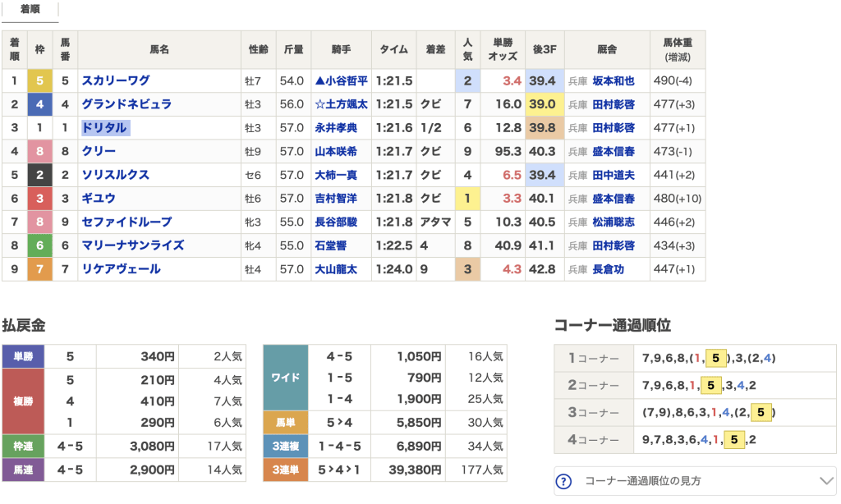841x504 pixels.
Task: Select the ワイド payout label
Action: pyautogui.click(x=285, y=378)
